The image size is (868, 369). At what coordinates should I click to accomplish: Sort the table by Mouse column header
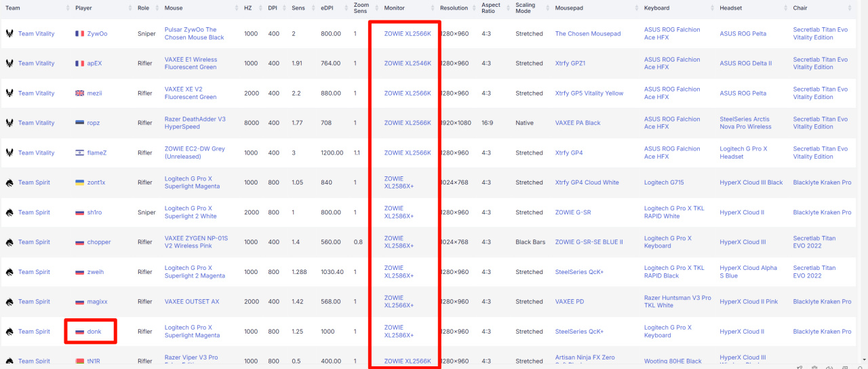pyautogui.click(x=173, y=8)
